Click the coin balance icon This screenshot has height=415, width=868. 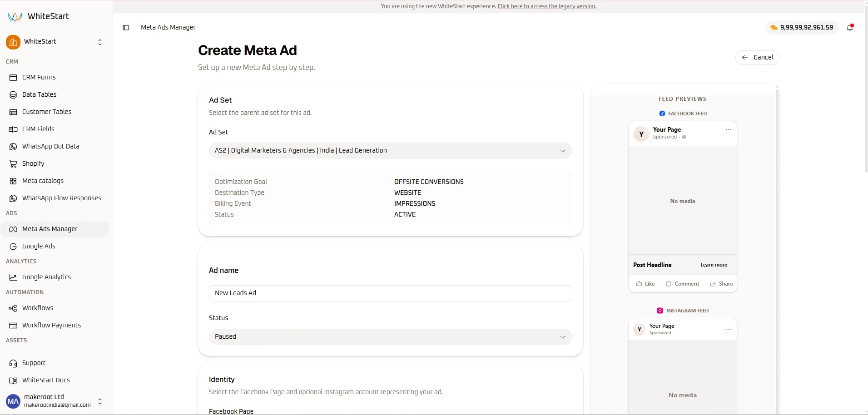774,28
